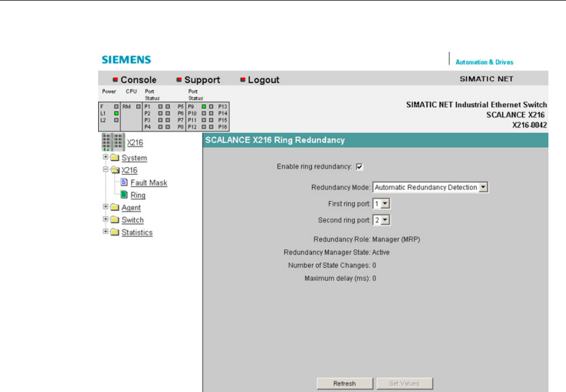The image size is (566, 392).
Task: Click the P3 port status LED
Action: (160, 120)
